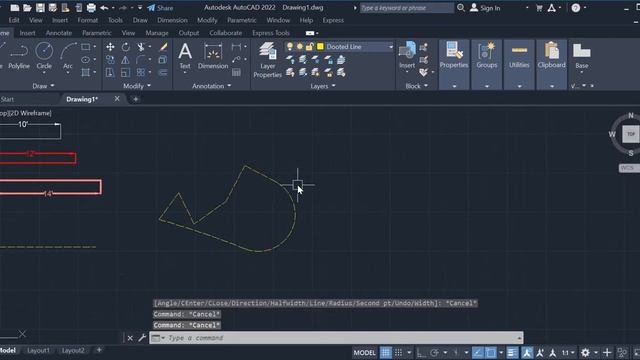
Task: Add a new drawing tab with plus
Action: 136,99
